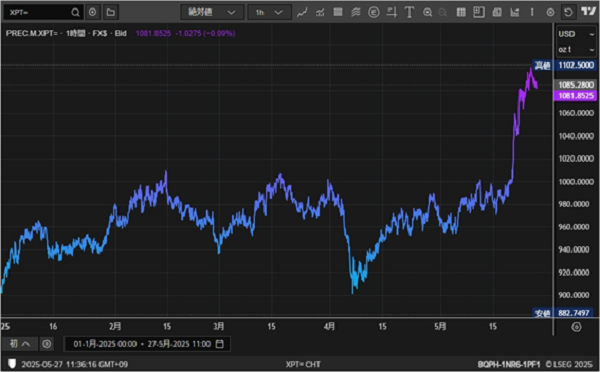Click the -1.0275 (-0.09%) change value
This screenshot has height=372, width=600.
[x=205, y=33]
